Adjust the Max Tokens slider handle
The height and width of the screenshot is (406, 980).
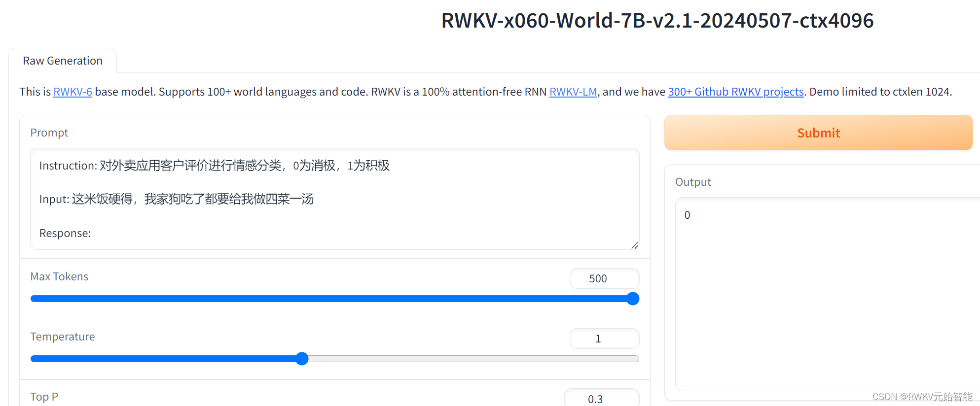[x=633, y=299]
